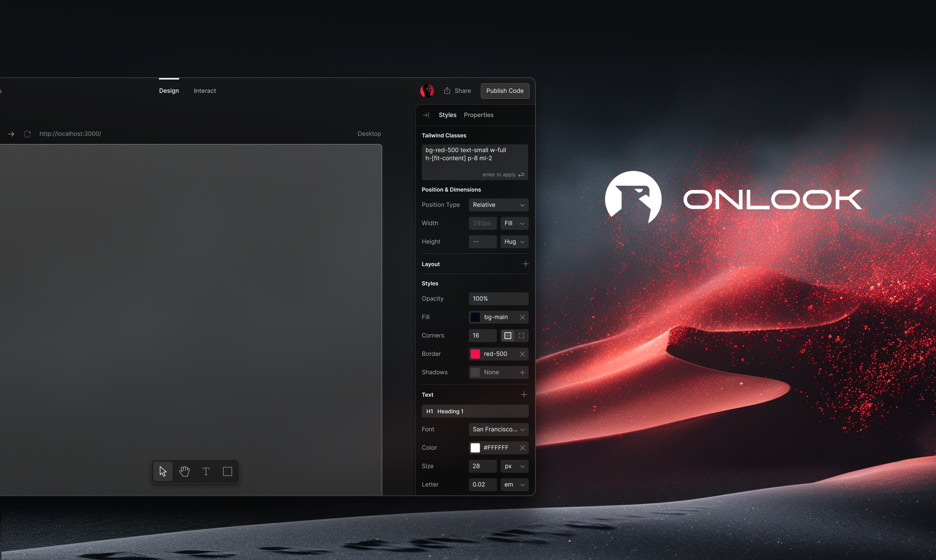Image resolution: width=936 pixels, height=560 pixels.
Task: Select the arrow/select tool
Action: click(x=163, y=471)
